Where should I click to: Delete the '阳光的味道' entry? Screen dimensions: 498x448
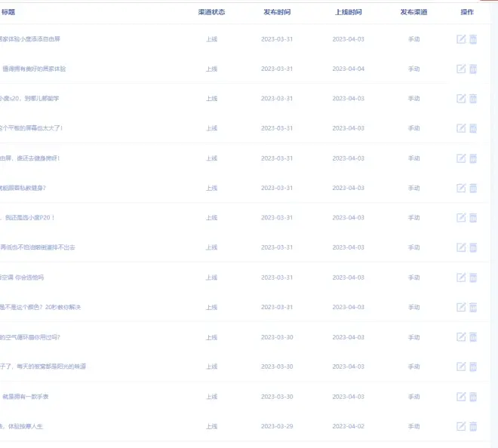click(x=473, y=367)
